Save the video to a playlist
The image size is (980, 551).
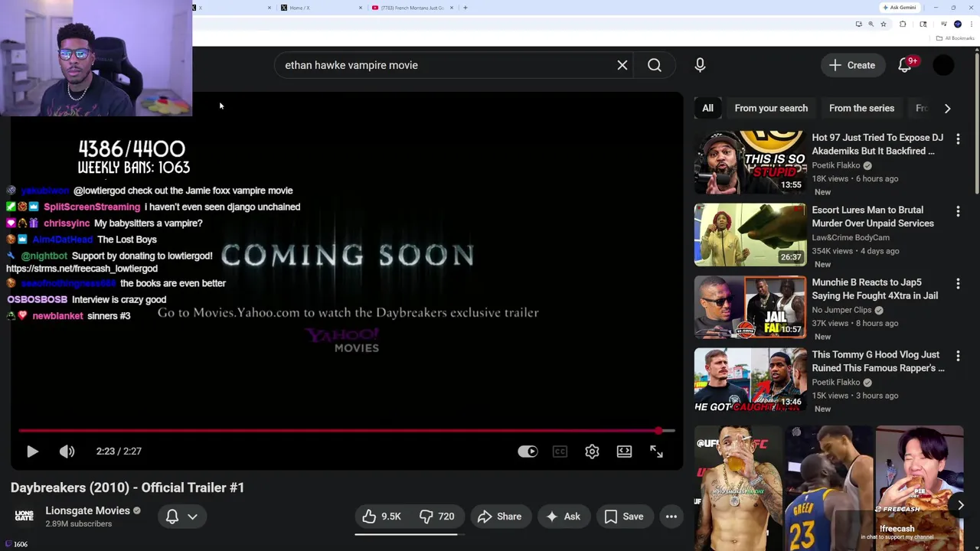624,517
